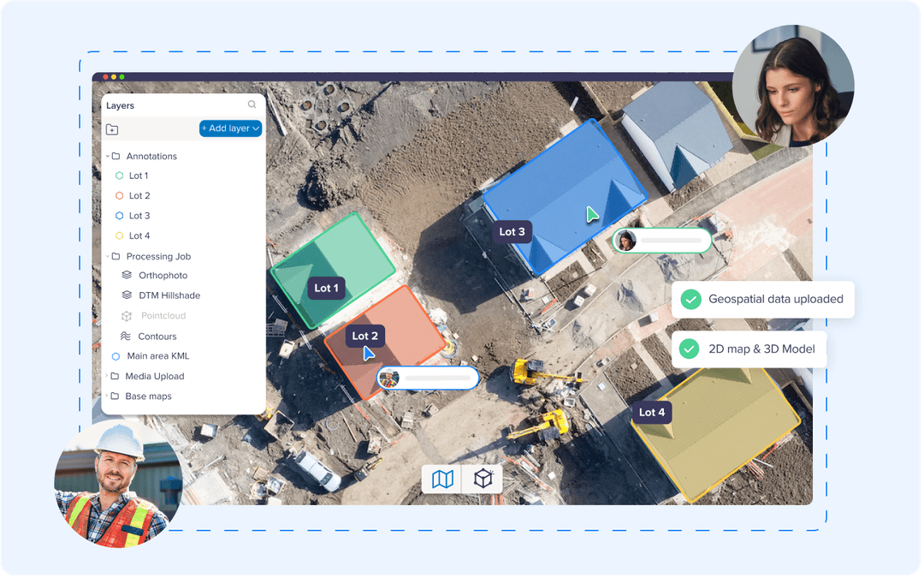Open the Add layer dropdown

click(230, 128)
